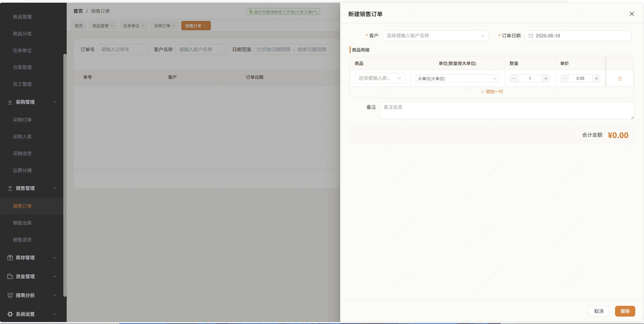
Task: Click the 客户名称 search input field
Action: (x=201, y=50)
